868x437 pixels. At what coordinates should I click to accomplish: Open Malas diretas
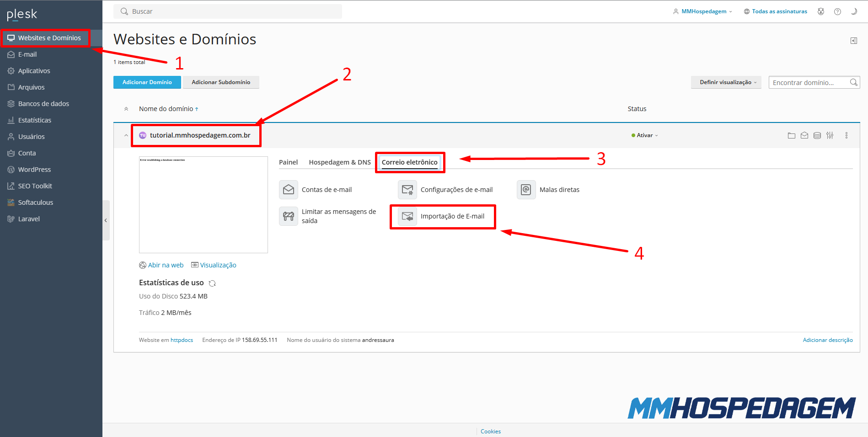coord(548,190)
